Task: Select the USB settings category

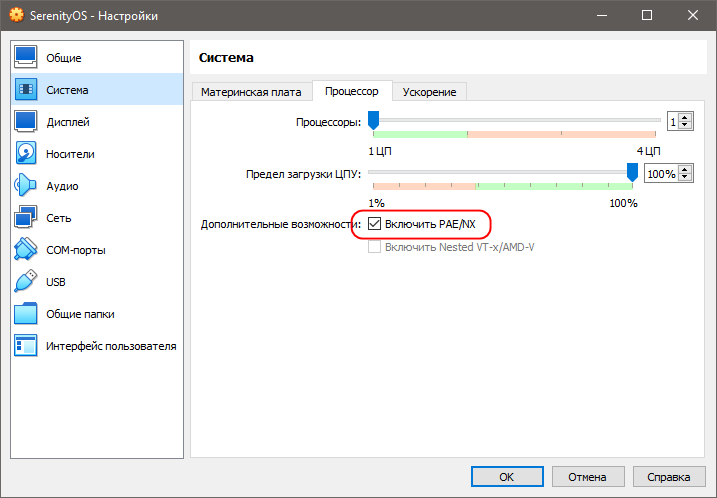Action: tap(97, 282)
